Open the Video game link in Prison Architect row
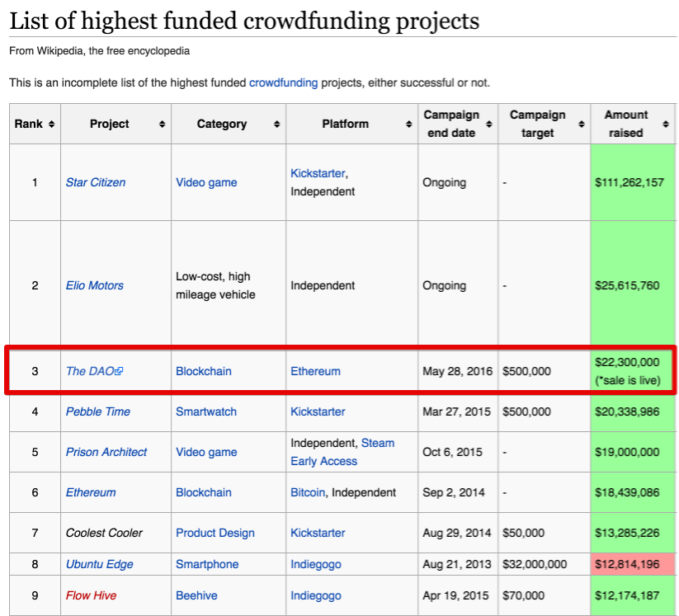Image resolution: width=679 pixels, height=616 pixels. pos(206,452)
